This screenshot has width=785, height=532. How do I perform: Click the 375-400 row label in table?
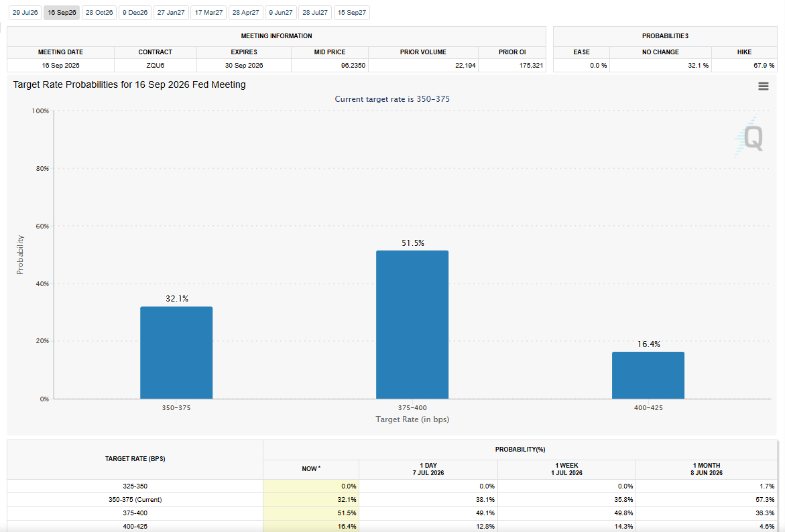pyautogui.click(x=135, y=513)
